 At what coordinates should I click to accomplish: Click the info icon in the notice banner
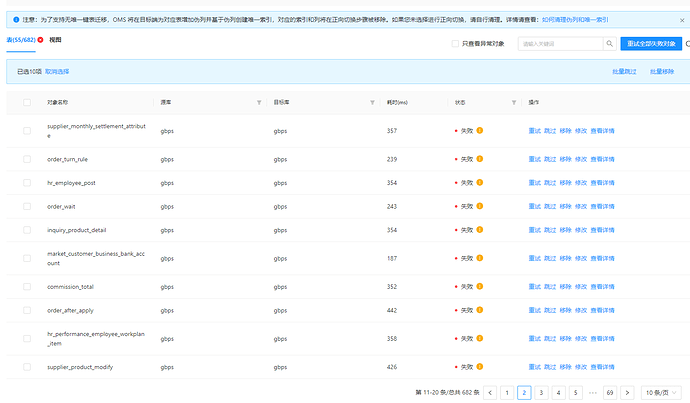point(16,20)
